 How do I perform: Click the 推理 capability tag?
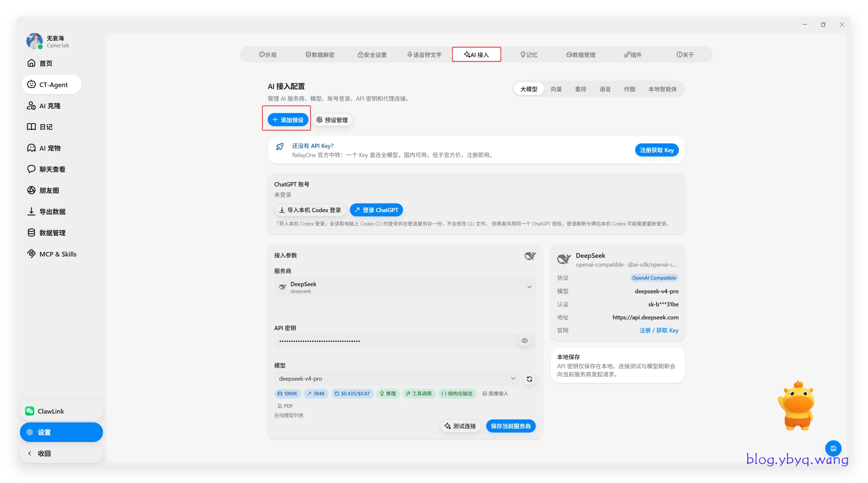pos(388,394)
